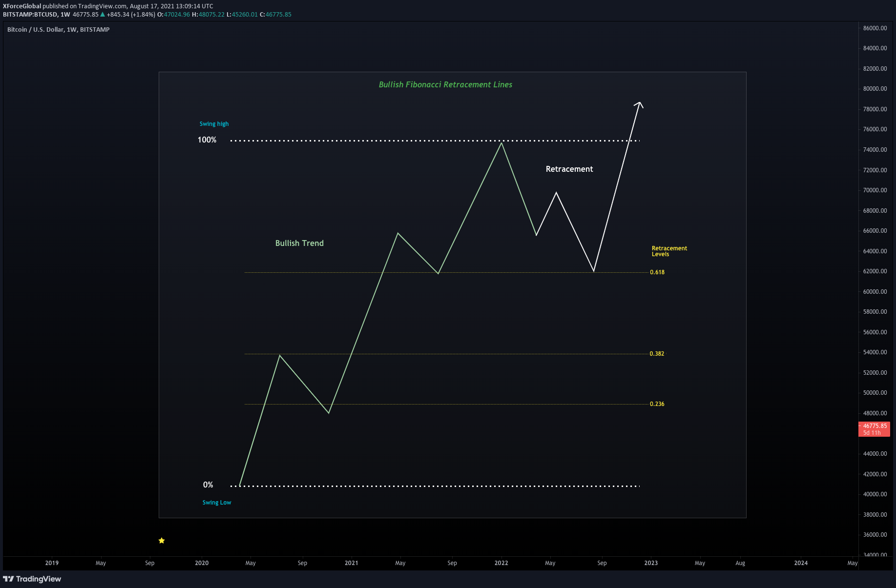Click the 'Bitcoin / U.S. Dollar, 1W, BITSTAMP' title
Screen dimensions: 896x588
(x=59, y=30)
